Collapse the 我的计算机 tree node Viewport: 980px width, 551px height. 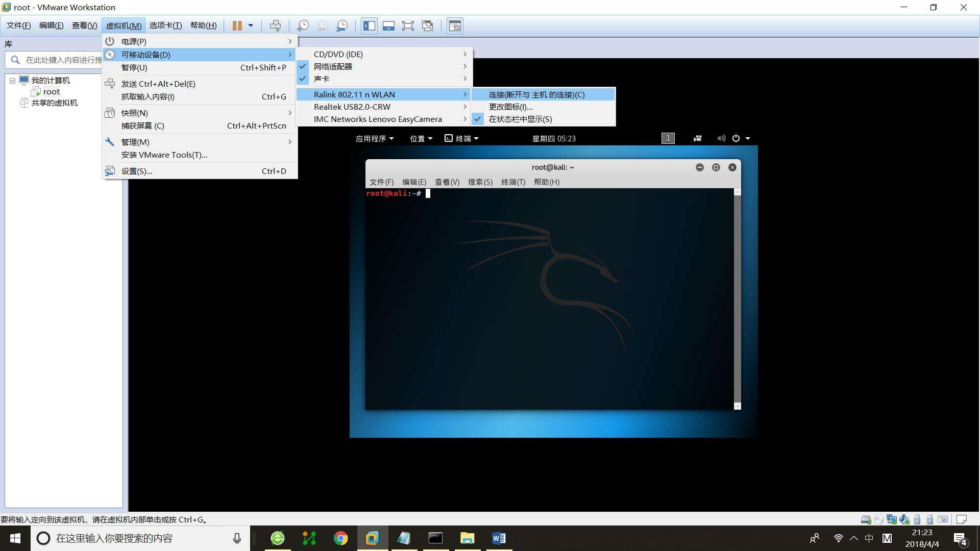pos(12,81)
